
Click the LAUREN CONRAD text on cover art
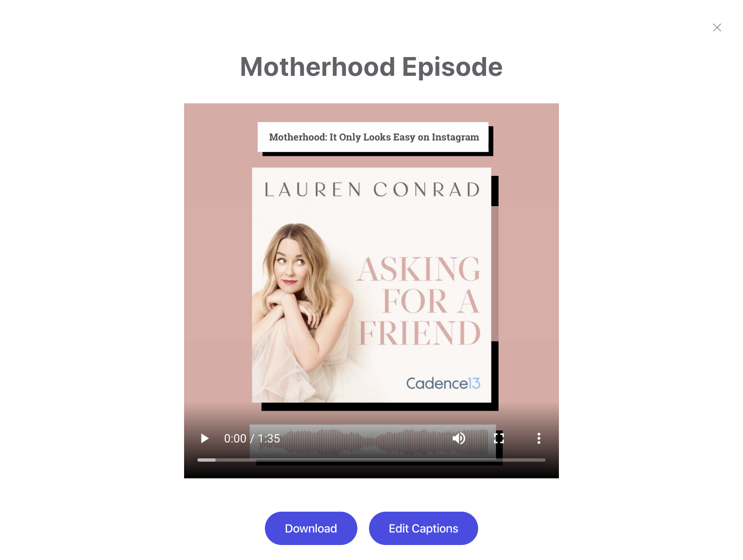pyautogui.click(x=372, y=190)
